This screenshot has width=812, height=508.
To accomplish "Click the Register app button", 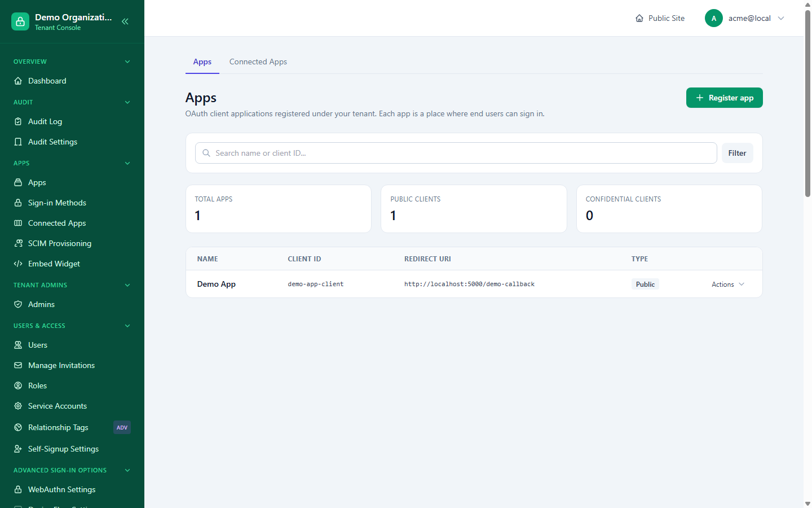I will point(725,98).
